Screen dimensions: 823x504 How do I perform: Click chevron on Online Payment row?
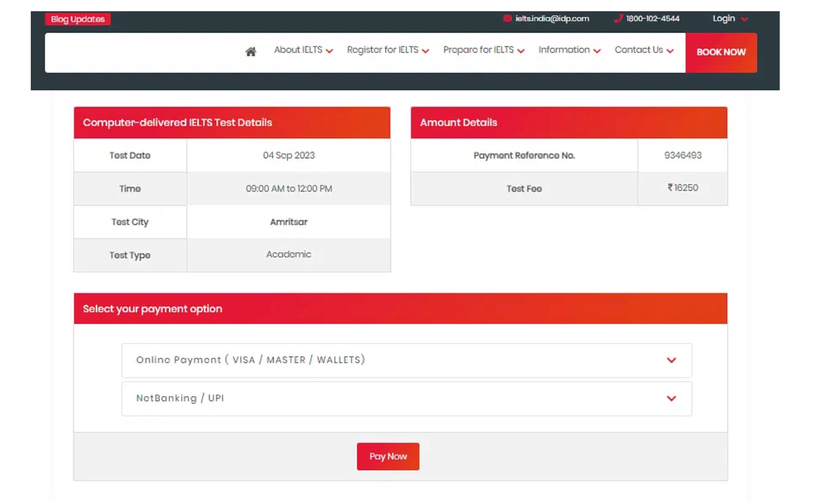click(671, 360)
